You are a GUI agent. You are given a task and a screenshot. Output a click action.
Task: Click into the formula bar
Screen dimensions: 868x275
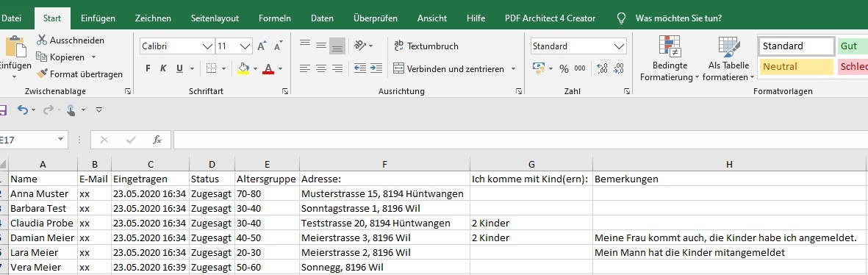[x=520, y=140]
